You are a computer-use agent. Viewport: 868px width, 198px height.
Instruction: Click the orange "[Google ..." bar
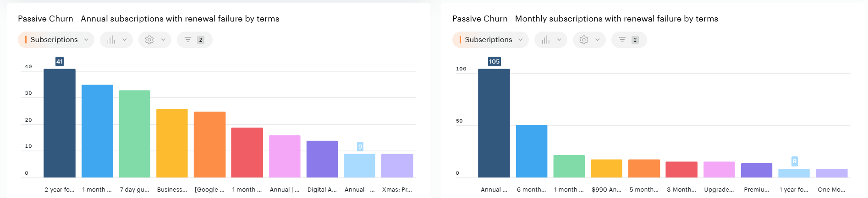point(209,144)
